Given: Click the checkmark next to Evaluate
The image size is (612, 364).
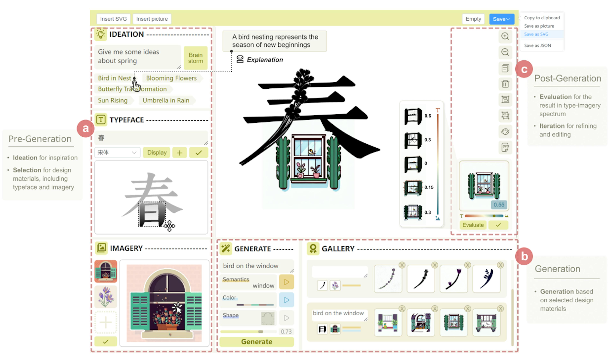Looking at the screenshot, I should (x=498, y=225).
